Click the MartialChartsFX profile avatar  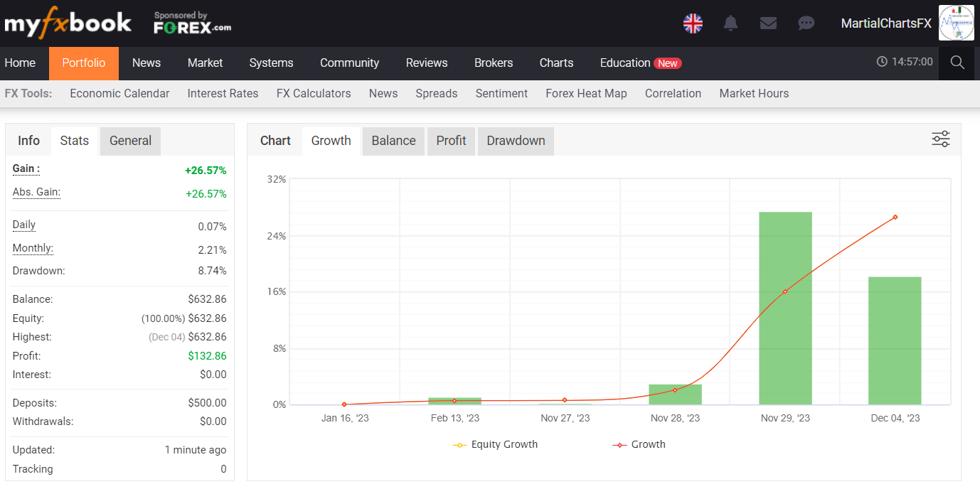956,23
